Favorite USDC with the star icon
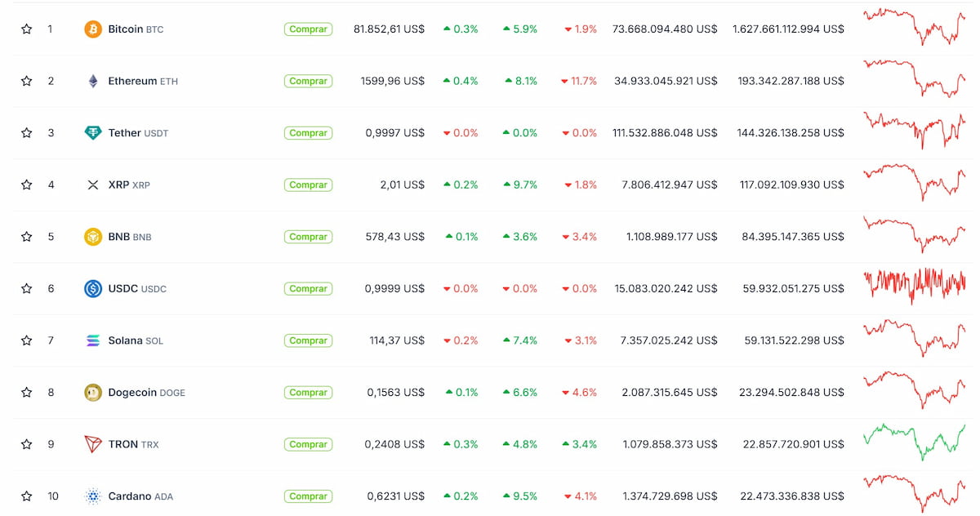Screen dimensions: 980x516 tap(26, 288)
